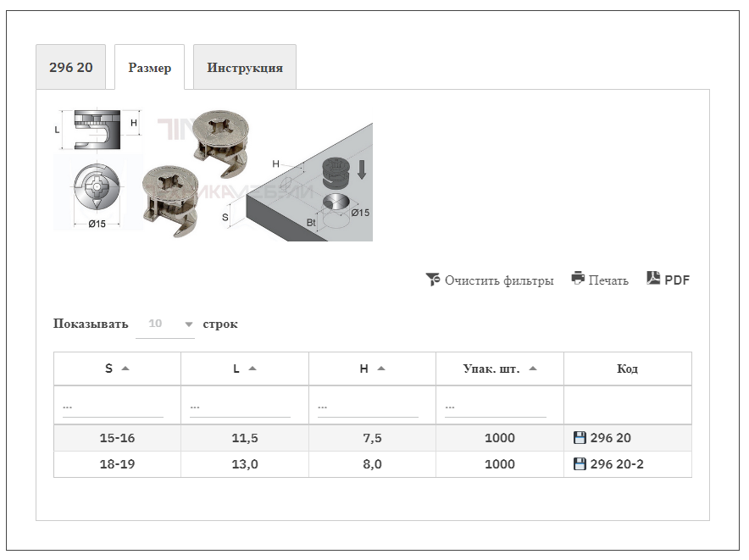Select the 7,5 height cell
749x560 pixels.
372,438
